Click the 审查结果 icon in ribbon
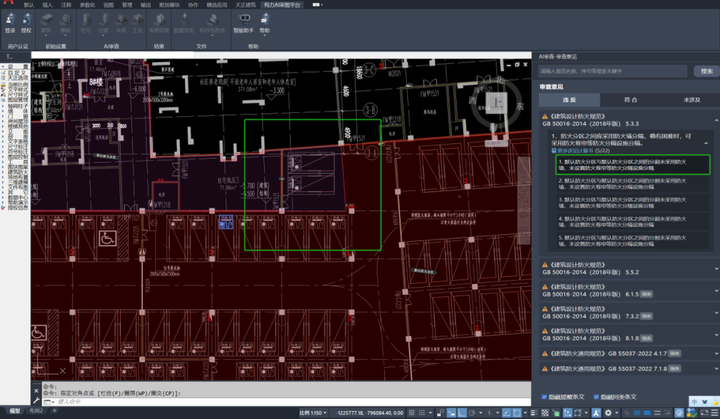This screenshot has width=720, height=419. pyautogui.click(x=160, y=20)
